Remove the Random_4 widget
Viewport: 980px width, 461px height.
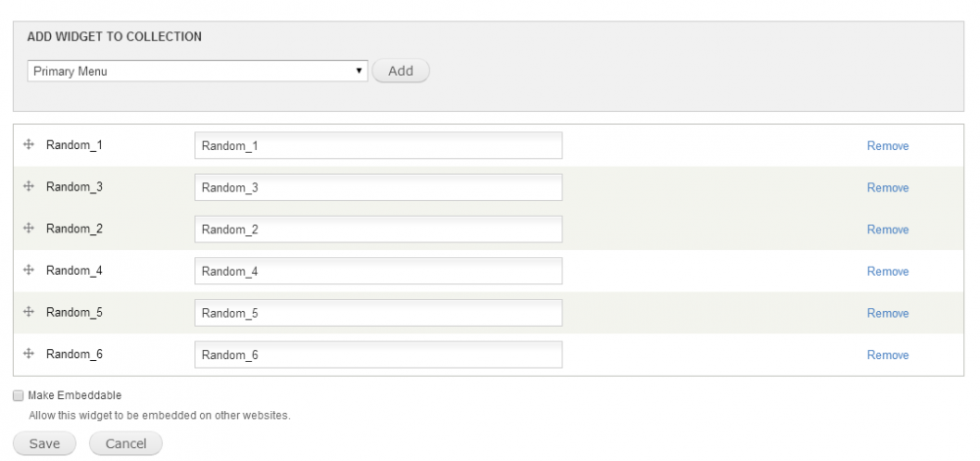(888, 272)
